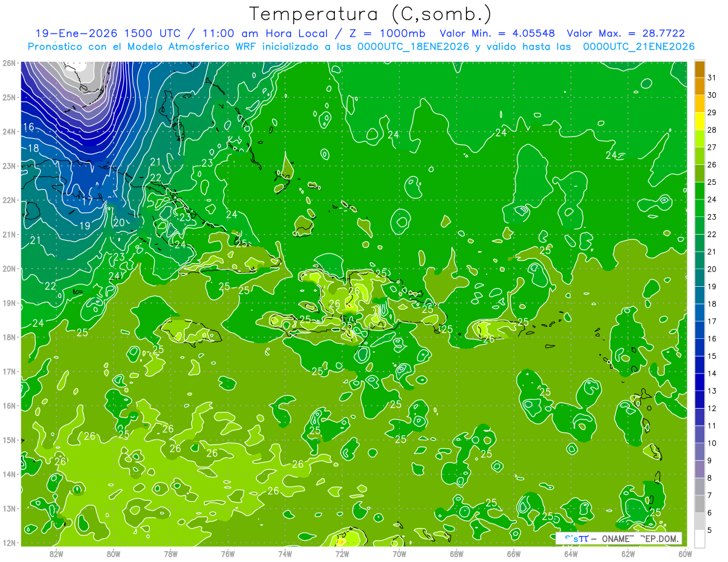Click the 62W longitude axis label
This screenshot has height=562, width=728.
[x=629, y=554]
